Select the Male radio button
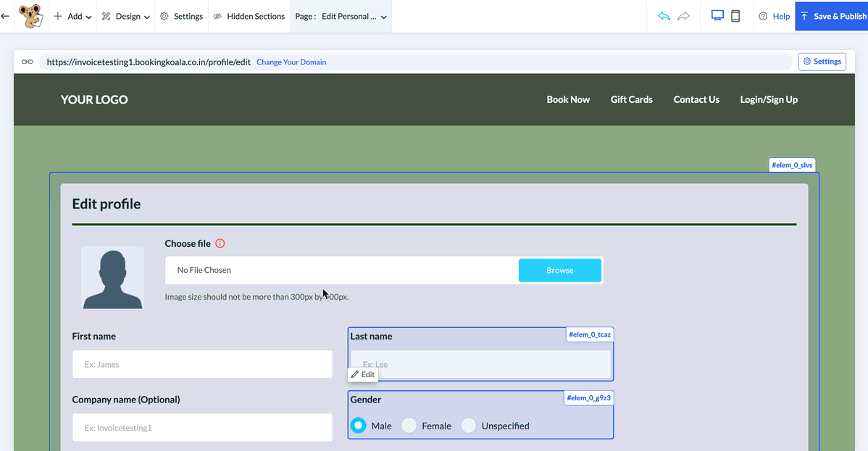868x451 pixels. pyautogui.click(x=358, y=426)
